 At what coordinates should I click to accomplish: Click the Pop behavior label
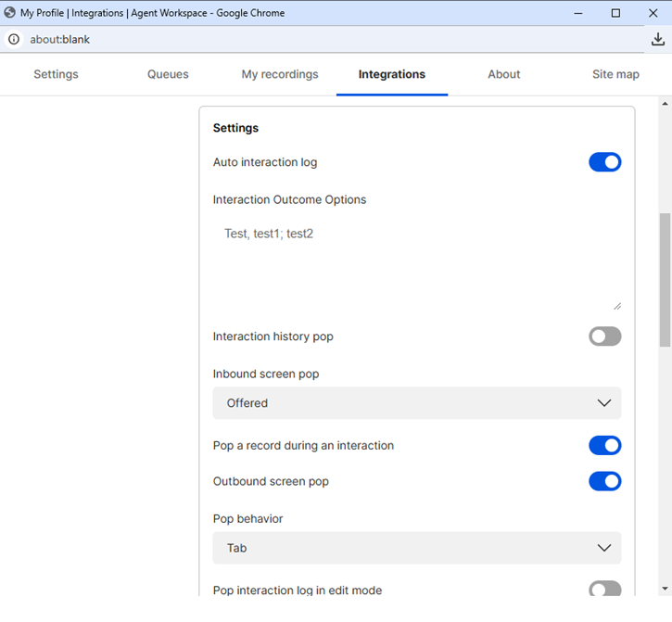[x=247, y=519]
